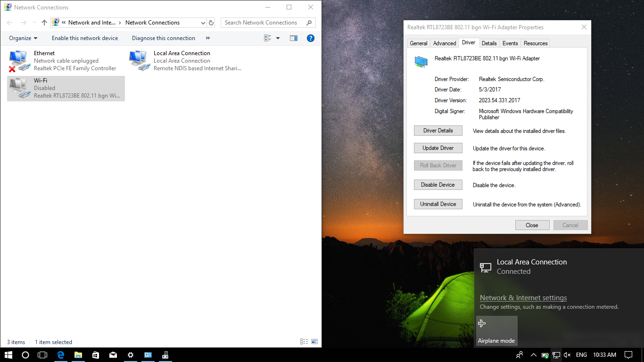Launch Microsoft Edge from the taskbar
Viewport: 644px width, 362px height.
(60, 355)
